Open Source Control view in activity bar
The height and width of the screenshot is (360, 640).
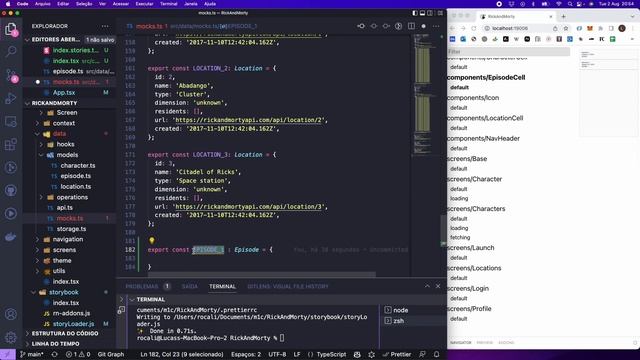(x=11, y=75)
